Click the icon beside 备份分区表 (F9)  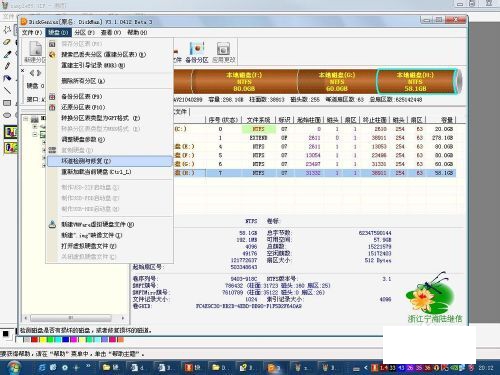pos(52,97)
